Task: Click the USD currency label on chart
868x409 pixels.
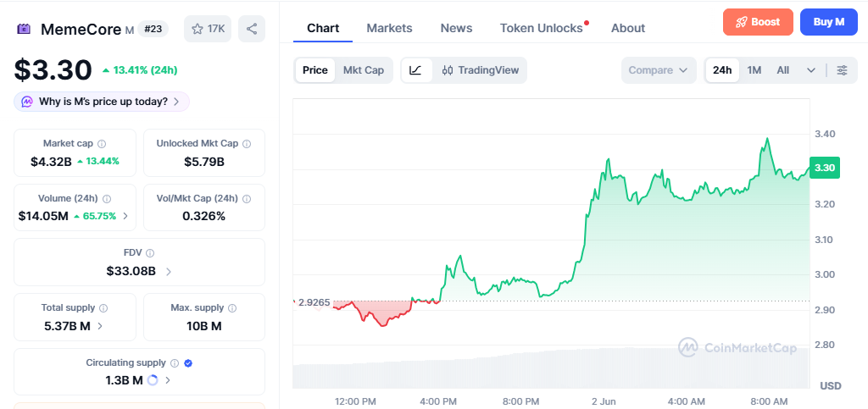Action: 831,385
